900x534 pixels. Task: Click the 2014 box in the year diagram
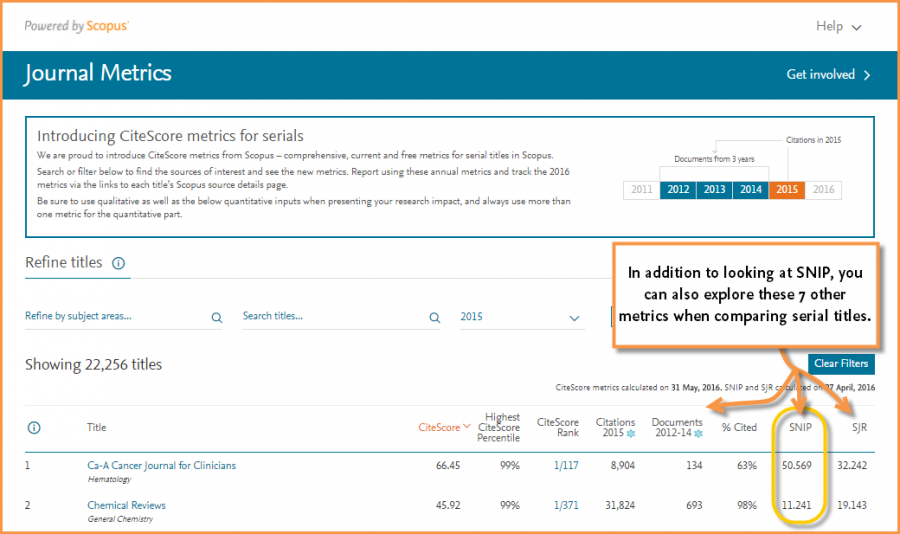click(751, 189)
